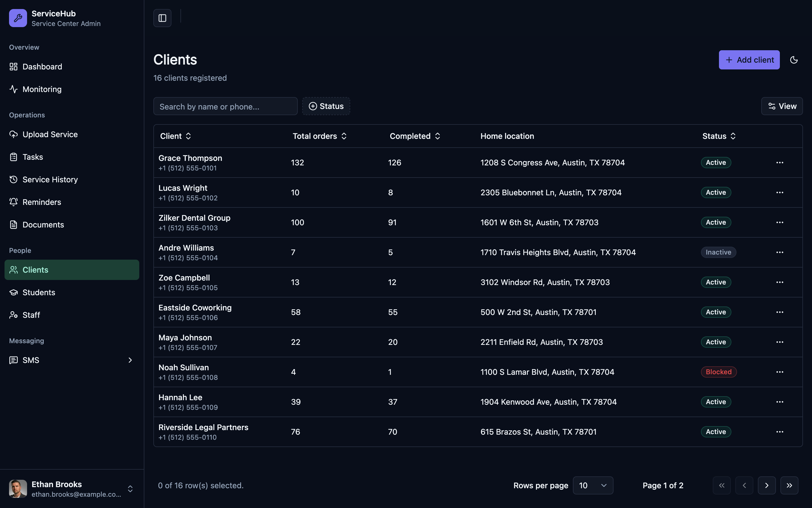812x508 pixels.
Task: Open row actions for Eastside Coworking
Action: coord(780,312)
